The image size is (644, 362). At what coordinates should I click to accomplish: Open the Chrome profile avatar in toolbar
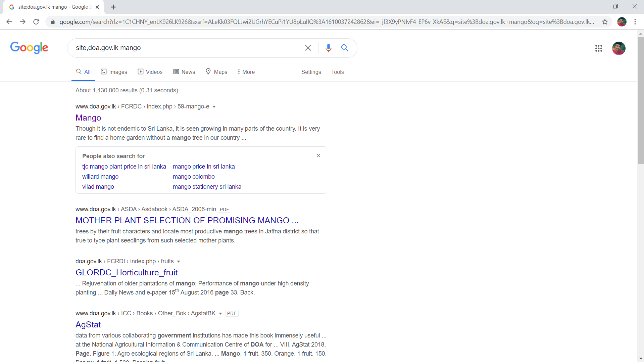click(x=622, y=22)
